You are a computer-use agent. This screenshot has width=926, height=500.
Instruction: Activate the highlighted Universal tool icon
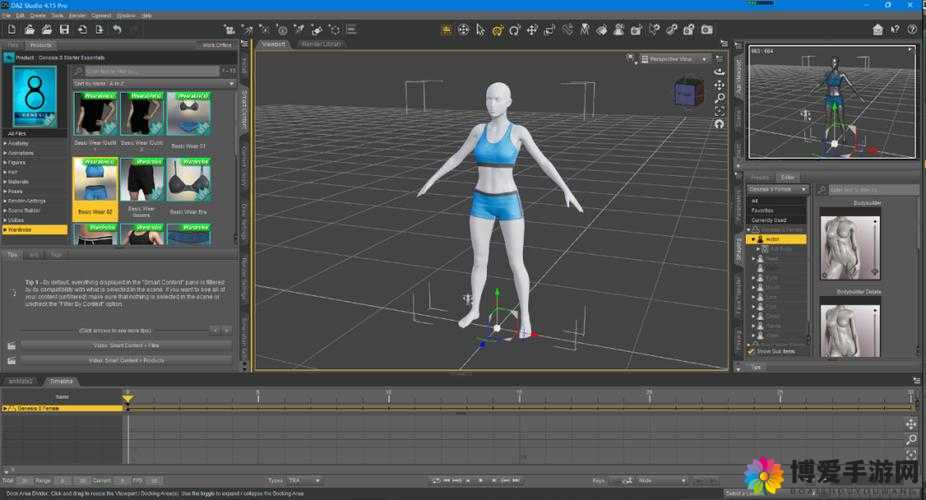(x=498, y=30)
